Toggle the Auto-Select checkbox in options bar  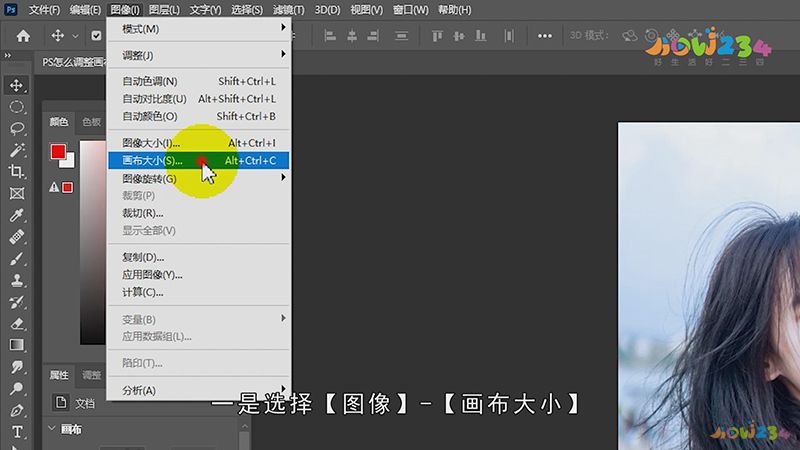point(96,36)
